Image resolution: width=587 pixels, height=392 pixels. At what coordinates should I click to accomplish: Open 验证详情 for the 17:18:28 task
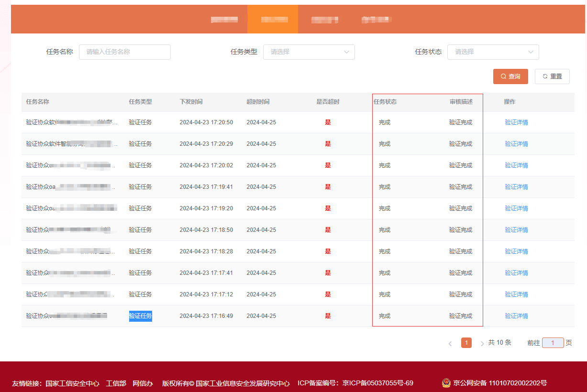(516, 251)
